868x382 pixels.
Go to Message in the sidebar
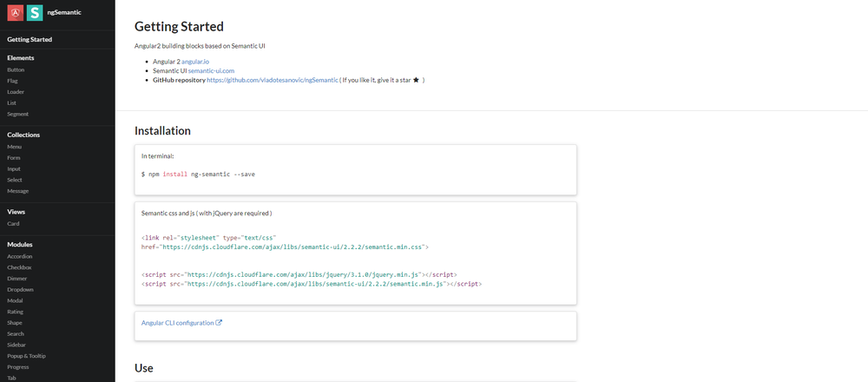click(17, 191)
